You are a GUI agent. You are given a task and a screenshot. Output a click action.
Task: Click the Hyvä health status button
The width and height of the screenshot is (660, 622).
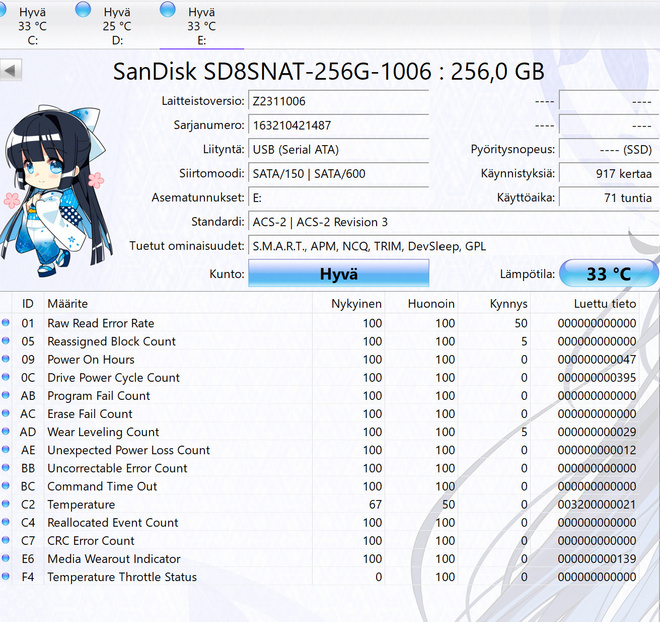[338, 274]
